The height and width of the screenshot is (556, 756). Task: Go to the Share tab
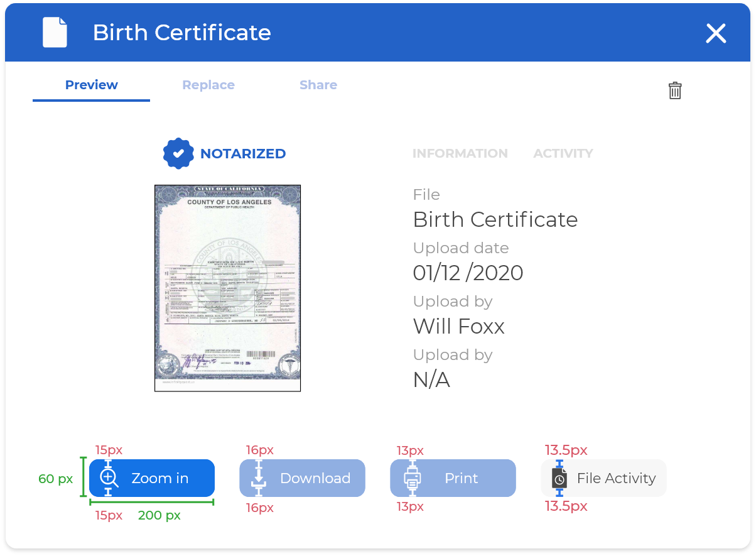pos(318,85)
